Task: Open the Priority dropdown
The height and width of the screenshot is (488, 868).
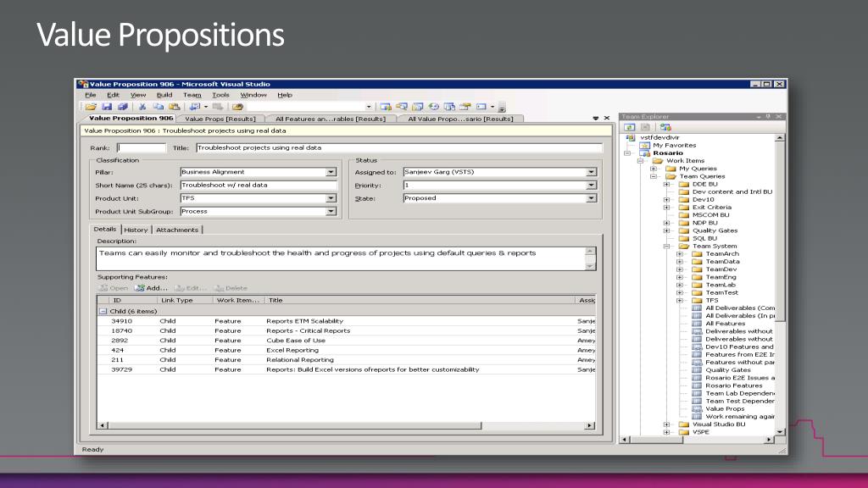Action: pos(591,186)
